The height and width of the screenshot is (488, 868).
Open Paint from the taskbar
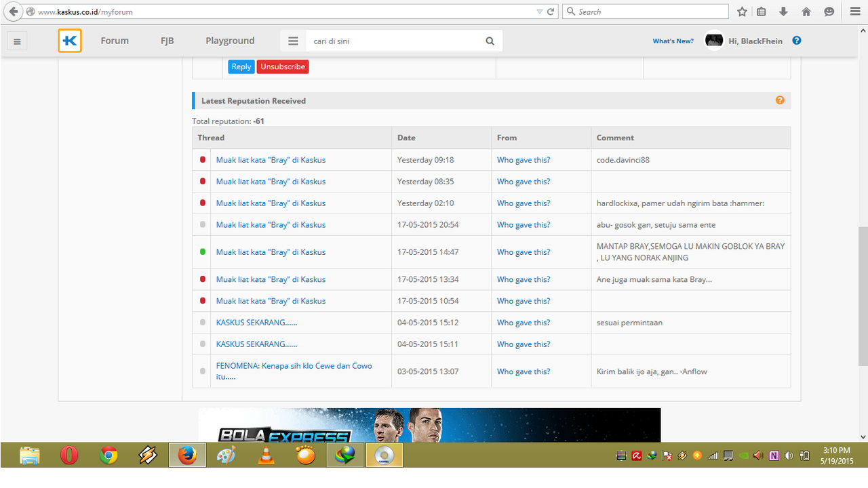click(x=226, y=455)
